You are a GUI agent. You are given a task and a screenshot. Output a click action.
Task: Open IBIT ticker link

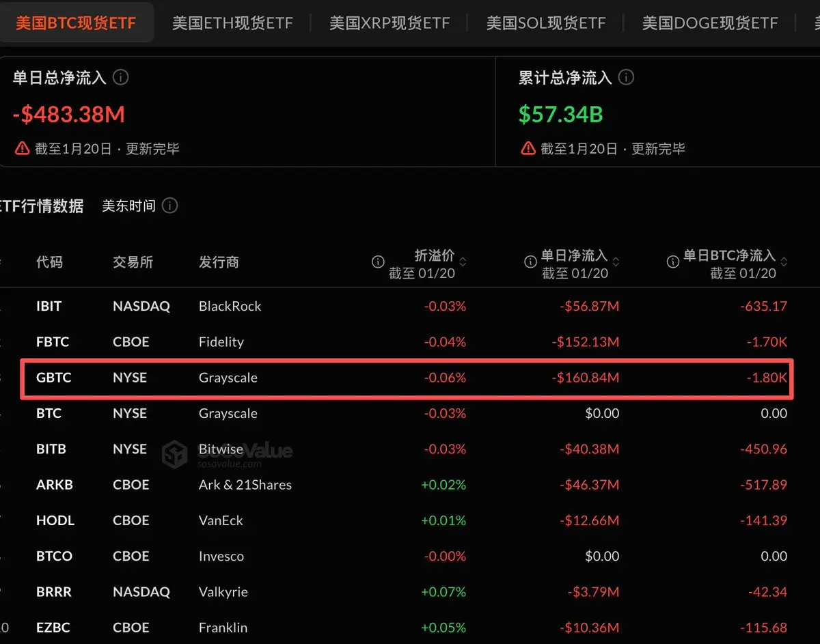[49, 306]
